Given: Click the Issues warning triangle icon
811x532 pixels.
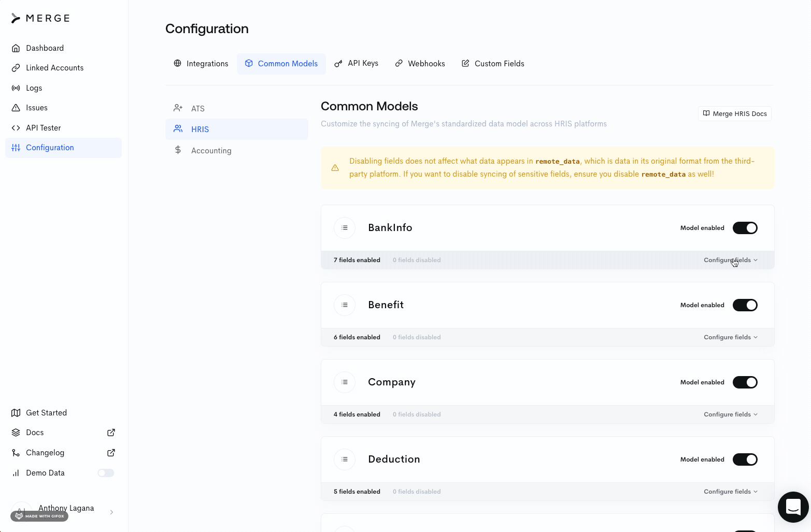Looking at the screenshot, I should (16, 108).
